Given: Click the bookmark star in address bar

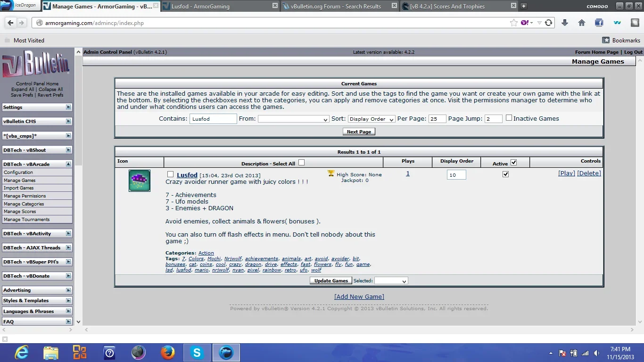Looking at the screenshot, I should coord(513,23).
